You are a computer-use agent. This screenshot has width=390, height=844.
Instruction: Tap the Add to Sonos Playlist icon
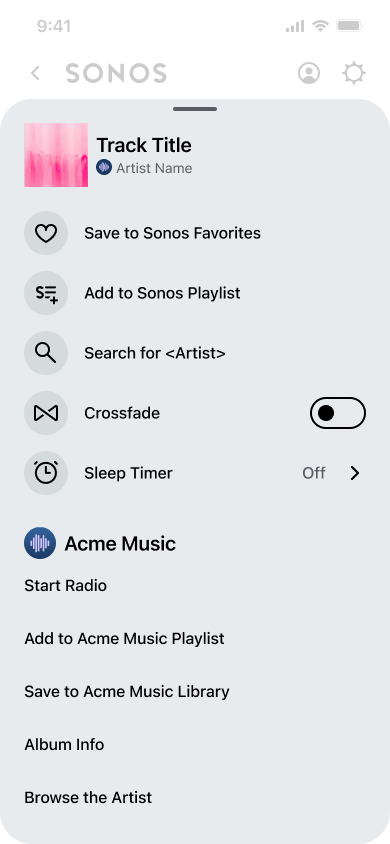[x=46, y=293]
